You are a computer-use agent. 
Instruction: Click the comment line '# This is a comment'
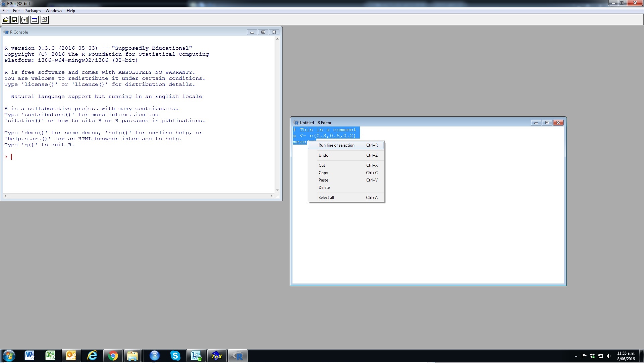pyautogui.click(x=325, y=130)
